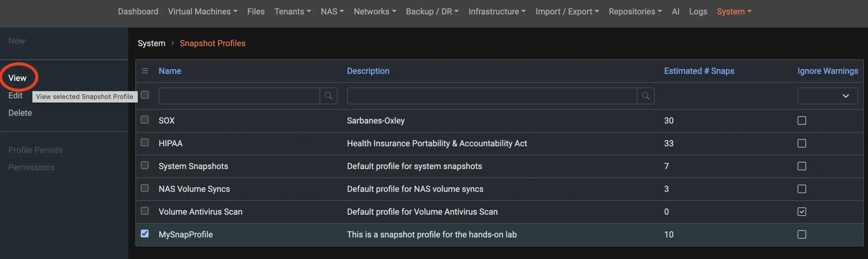868x259 pixels.
Task: Click the Name filter search icon
Action: pyautogui.click(x=328, y=96)
